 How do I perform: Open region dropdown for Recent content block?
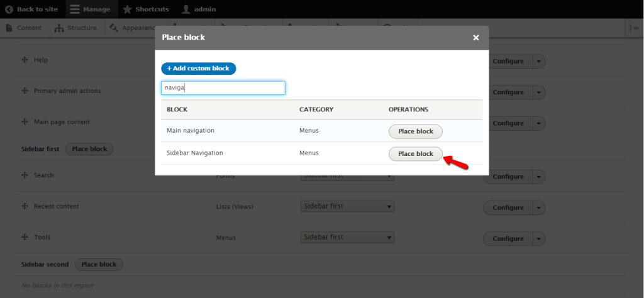tap(347, 206)
